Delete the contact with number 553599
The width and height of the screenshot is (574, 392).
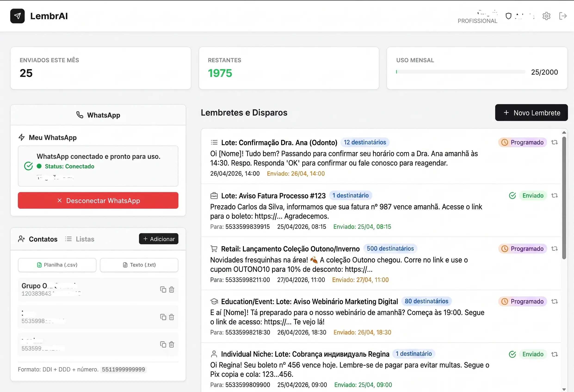pyautogui.click(x=172, y=344)
